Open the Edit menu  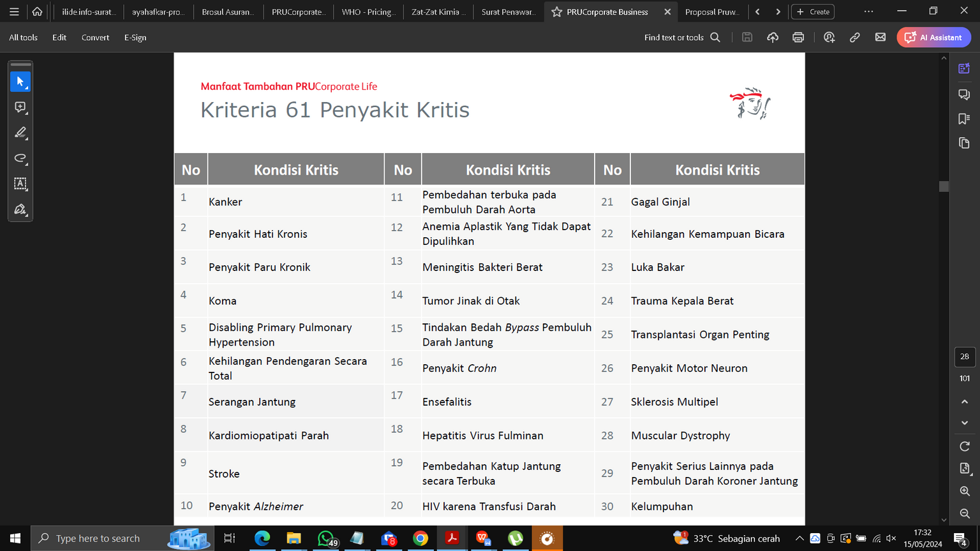pos(59,38)
